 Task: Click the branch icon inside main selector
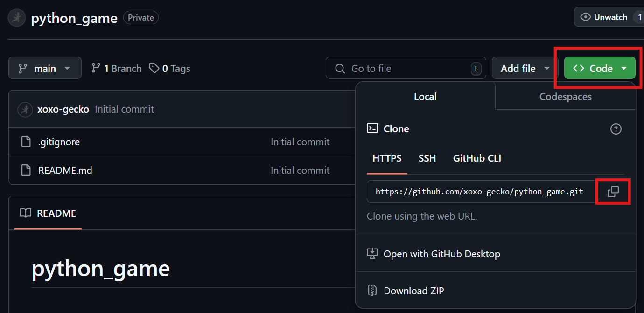coord(22,69)
